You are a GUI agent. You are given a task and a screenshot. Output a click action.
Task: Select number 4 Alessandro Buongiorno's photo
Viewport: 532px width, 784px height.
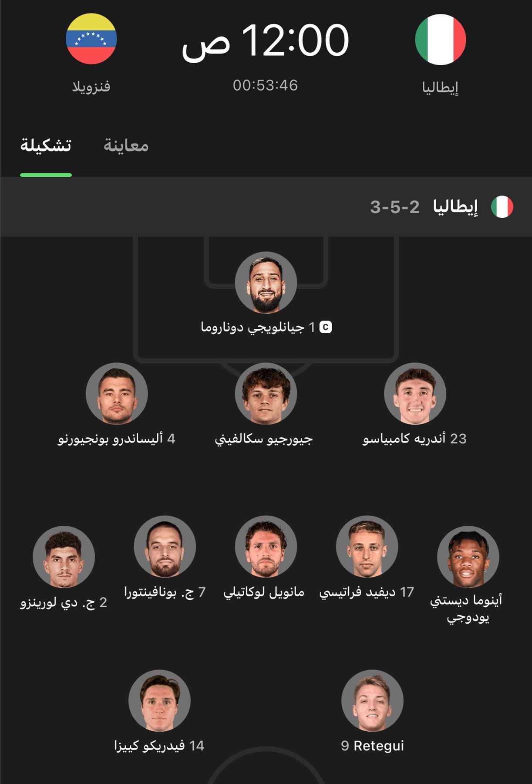click(117, 393)
